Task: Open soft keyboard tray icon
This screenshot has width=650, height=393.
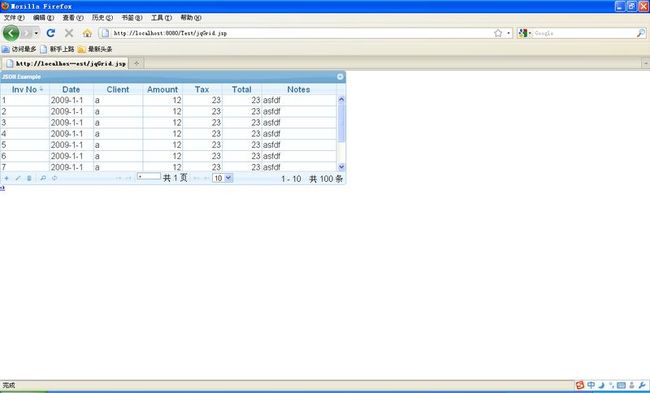Action: click(x=621, y=385)
